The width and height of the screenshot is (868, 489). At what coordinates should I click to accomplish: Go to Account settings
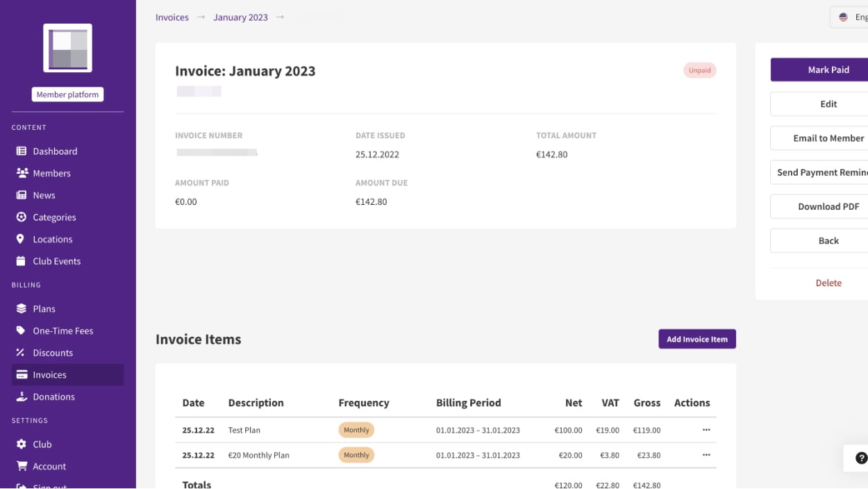click(x=68, y=466)
